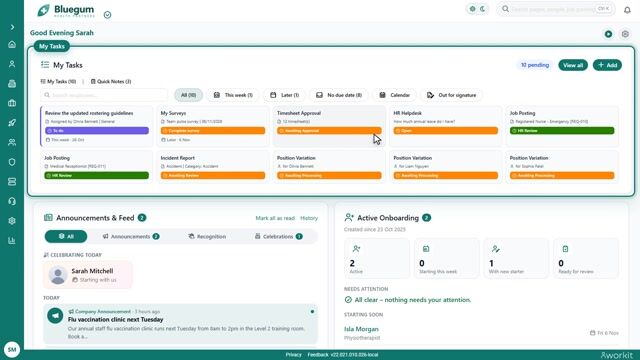Open the briefcase sidebar icon
This screenshot has width=640, height=360.
(12, 103)
